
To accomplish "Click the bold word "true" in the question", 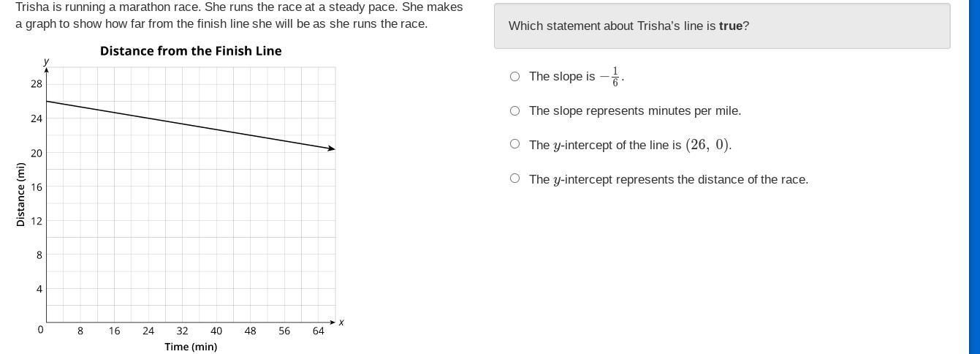I will point(730,26).
